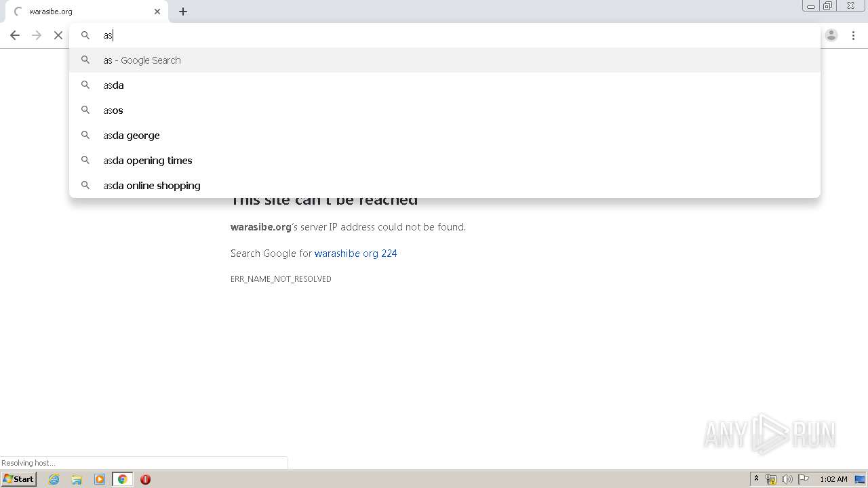Launch Internet Explorer from the taskbar

click(54, 479)
